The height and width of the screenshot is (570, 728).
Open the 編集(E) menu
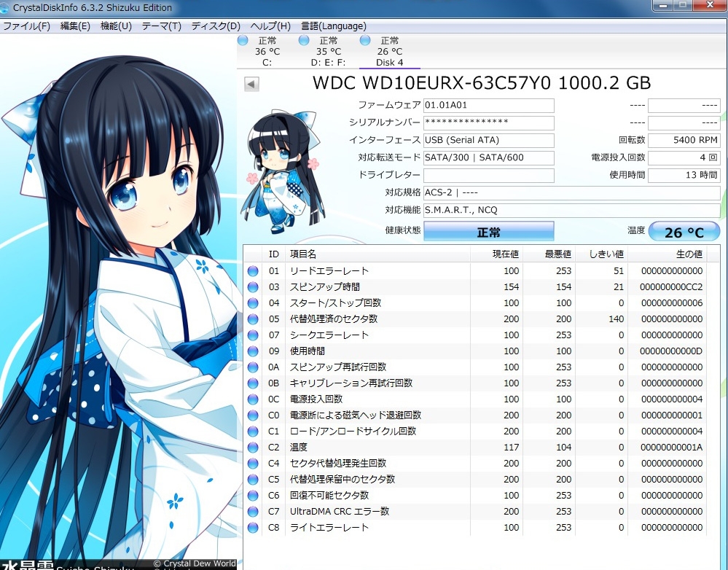[75, 26]
